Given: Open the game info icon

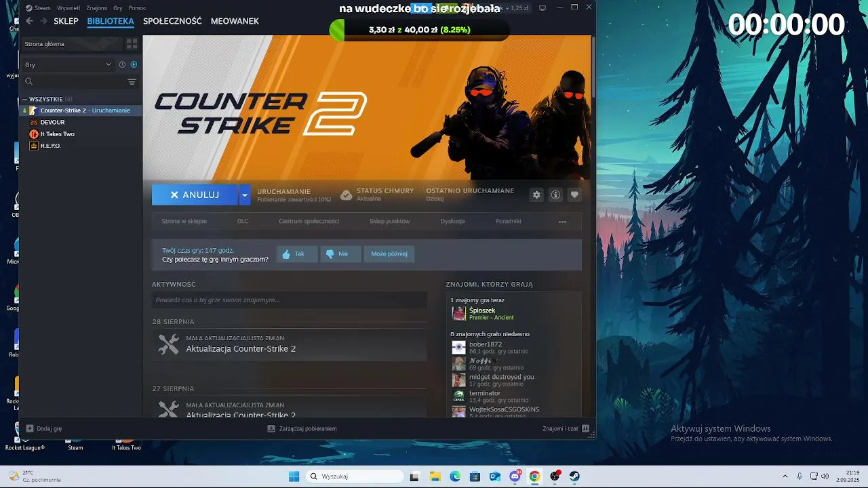Looking at the screenshot, I should [x=555, y=195].
